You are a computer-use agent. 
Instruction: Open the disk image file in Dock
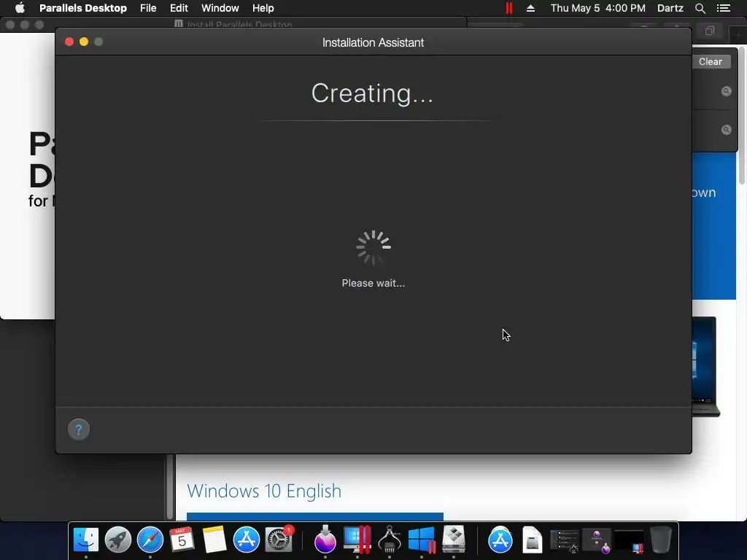532,540
